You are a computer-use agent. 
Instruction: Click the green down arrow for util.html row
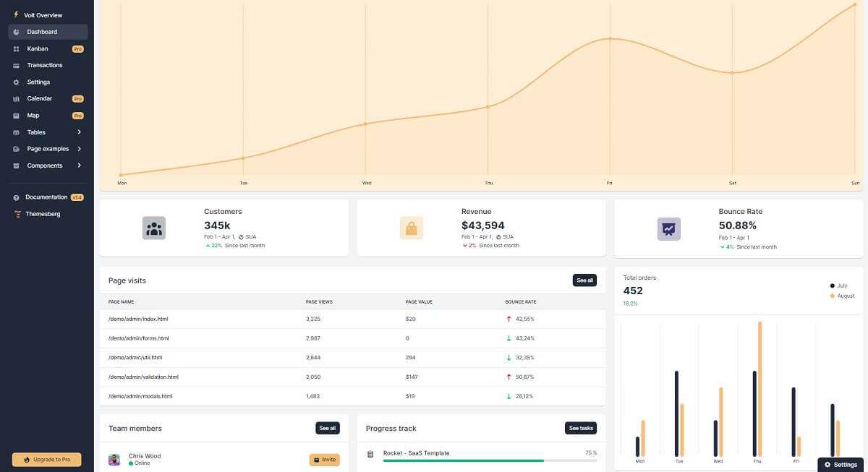(x=509, y=358)
